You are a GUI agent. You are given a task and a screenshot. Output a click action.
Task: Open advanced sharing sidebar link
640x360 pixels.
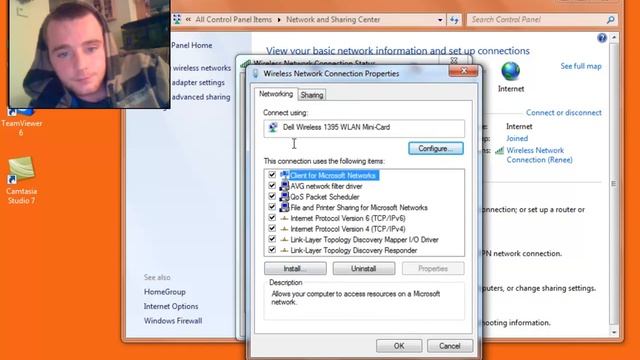pos(201,97)
